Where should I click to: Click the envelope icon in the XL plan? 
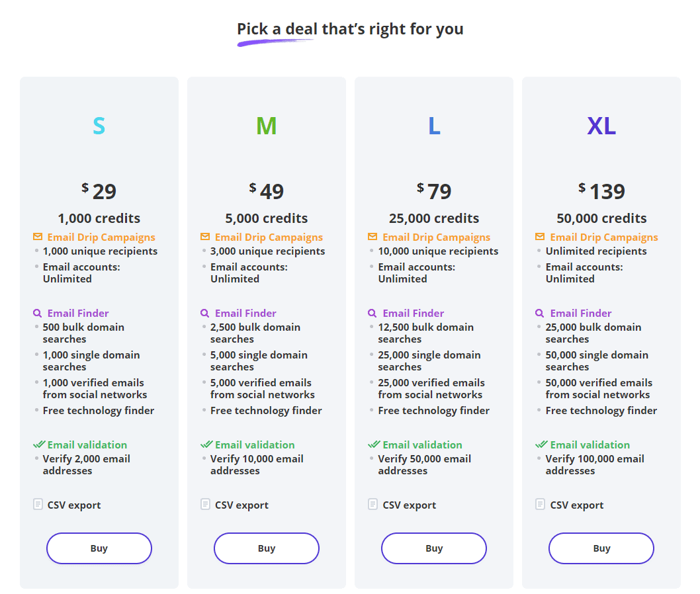click(540, 237)
